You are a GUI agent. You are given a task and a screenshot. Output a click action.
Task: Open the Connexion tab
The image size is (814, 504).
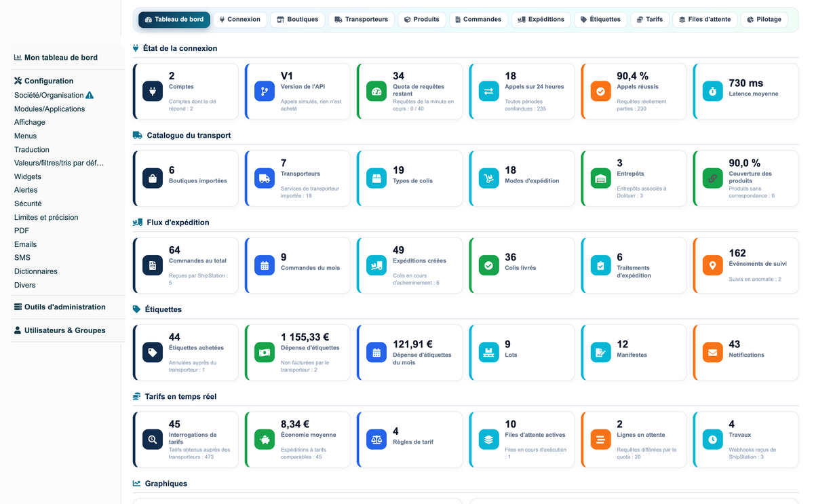point(239,20)
